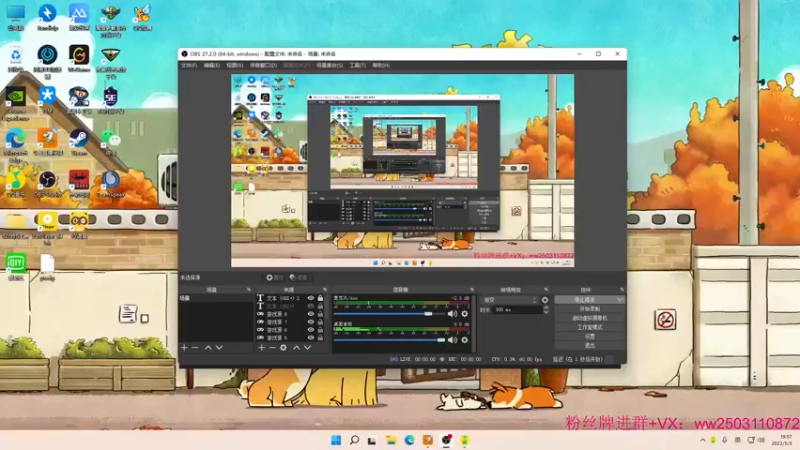Click 退出 to exit OBS

tap(589, 345)
